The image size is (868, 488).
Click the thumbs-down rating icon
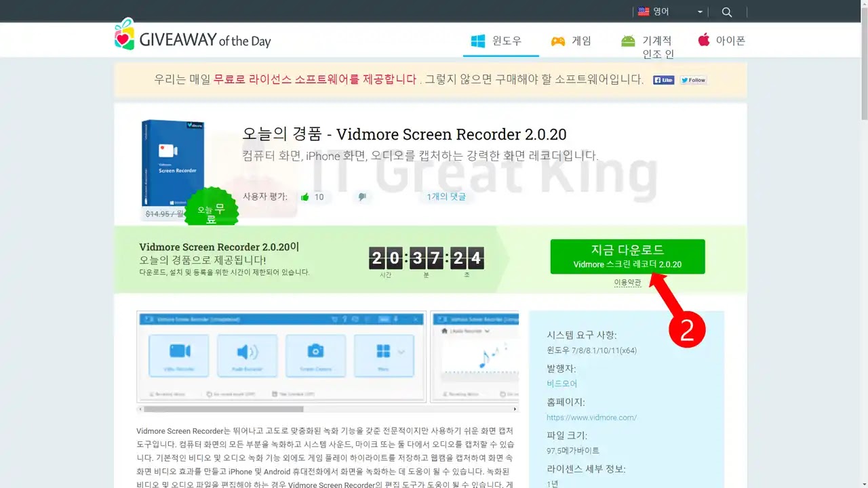click(x=362, y=197)
